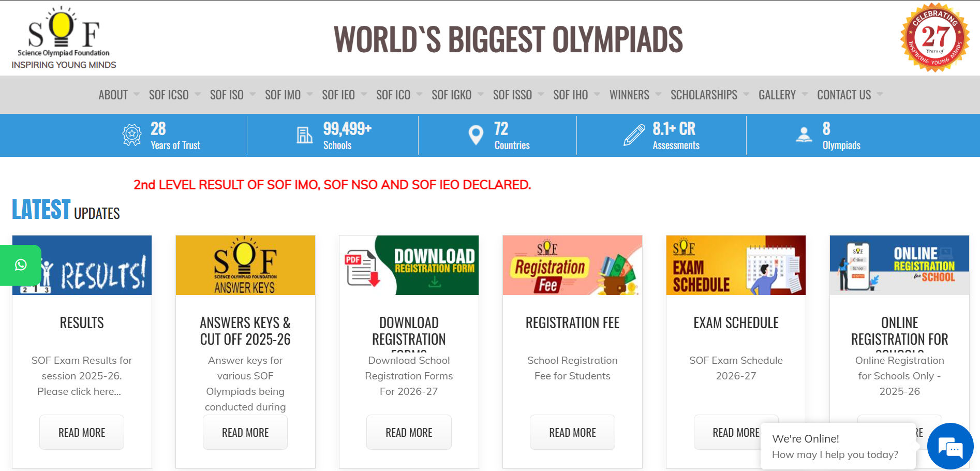Image resolution: width=980 pixels, height=471 pixels.
Task: Open the blue live chat bubble icon
Action: [x=950, y=447]
